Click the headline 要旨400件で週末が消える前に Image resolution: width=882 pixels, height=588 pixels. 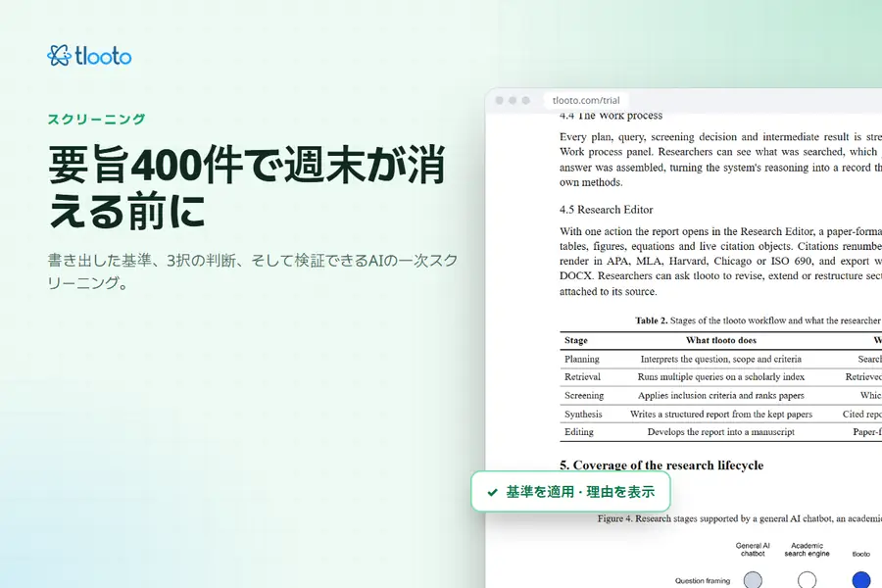pos(247,187)
